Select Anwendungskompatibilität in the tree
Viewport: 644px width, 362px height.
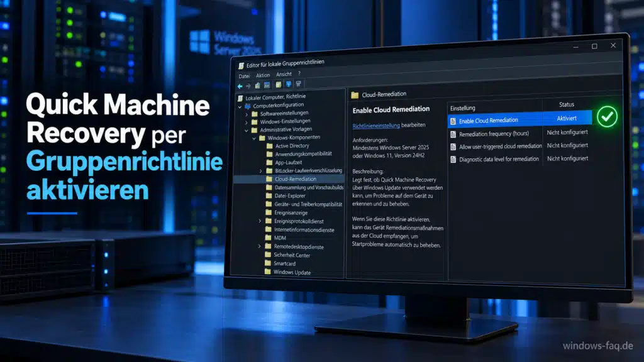(x=304, y=154)
